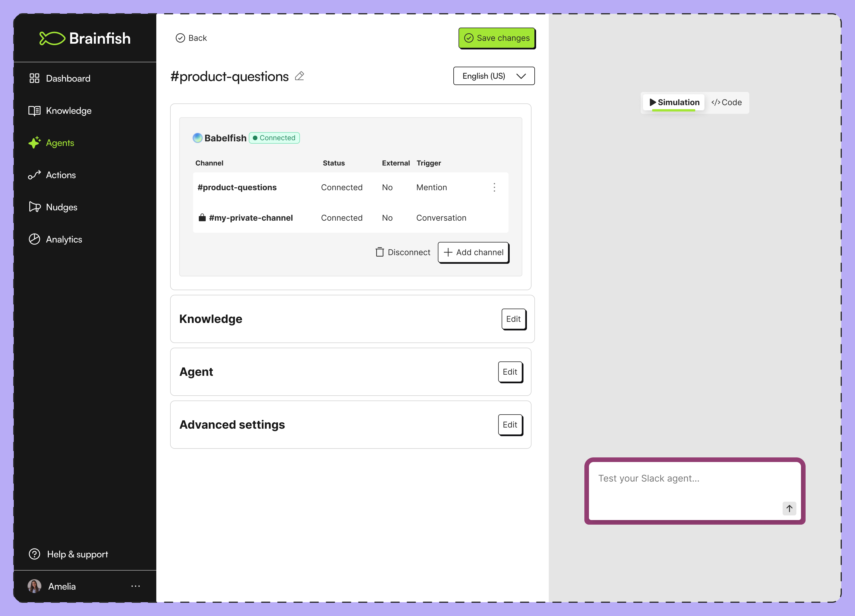Click Amelia's profile avatar
This screenshot has width=855, height=616.
point(34,586)
